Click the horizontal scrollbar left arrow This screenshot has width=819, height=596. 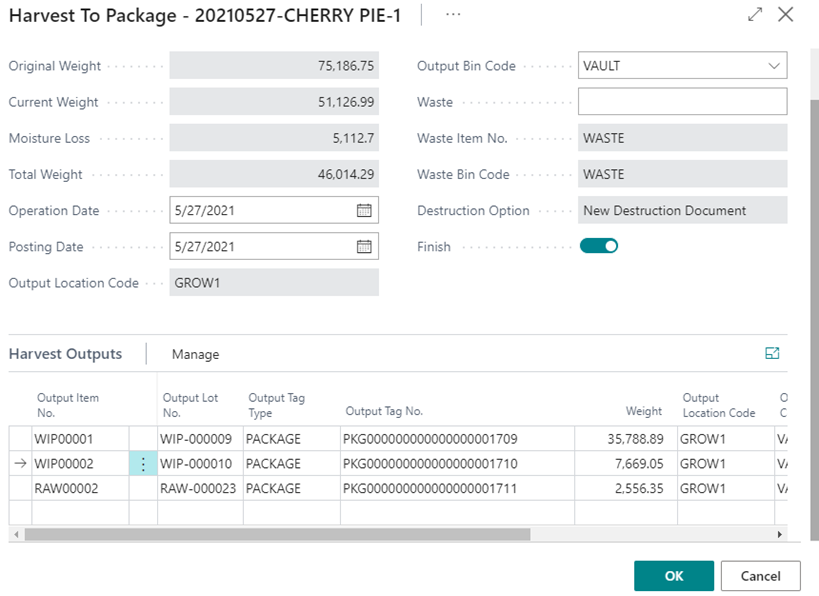point(15,535)
